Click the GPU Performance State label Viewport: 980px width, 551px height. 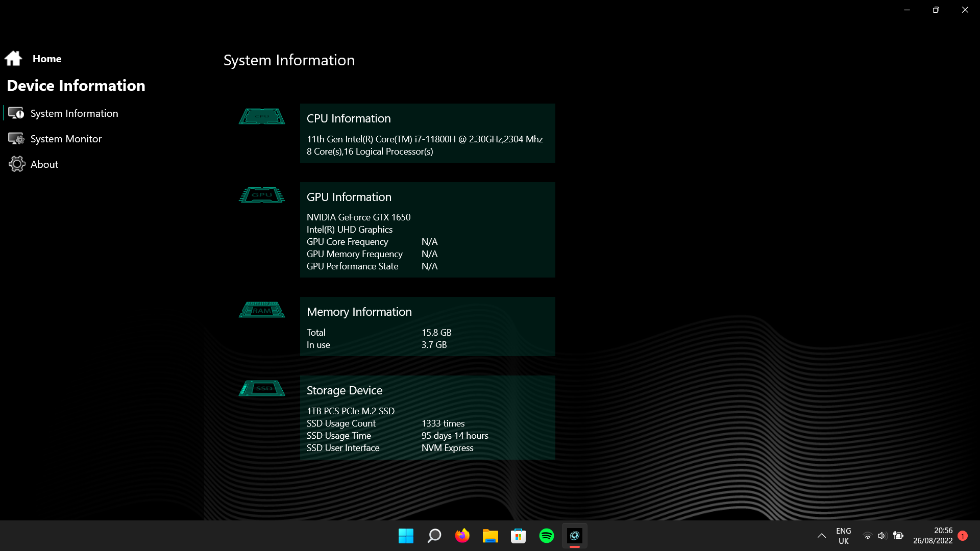[352, 266]
